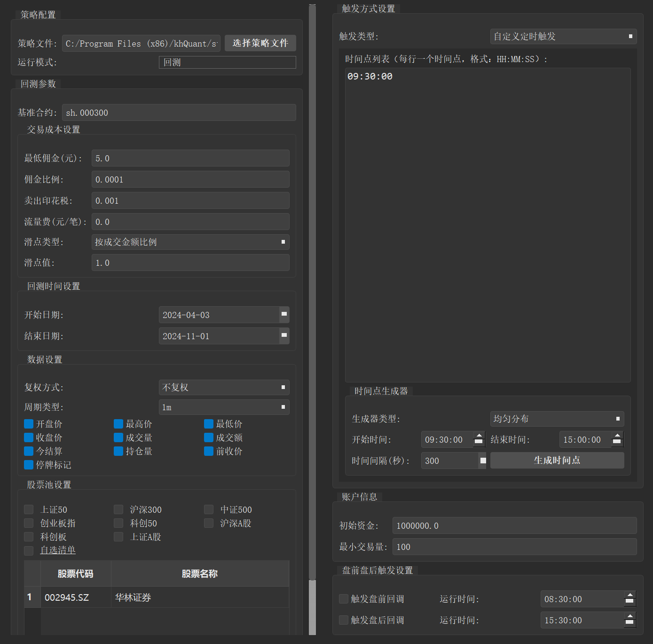This screenshot has height=644, width=653.
Task: Increase the generator 结束时间 with up arrow
Action: (x=617, y=436)
